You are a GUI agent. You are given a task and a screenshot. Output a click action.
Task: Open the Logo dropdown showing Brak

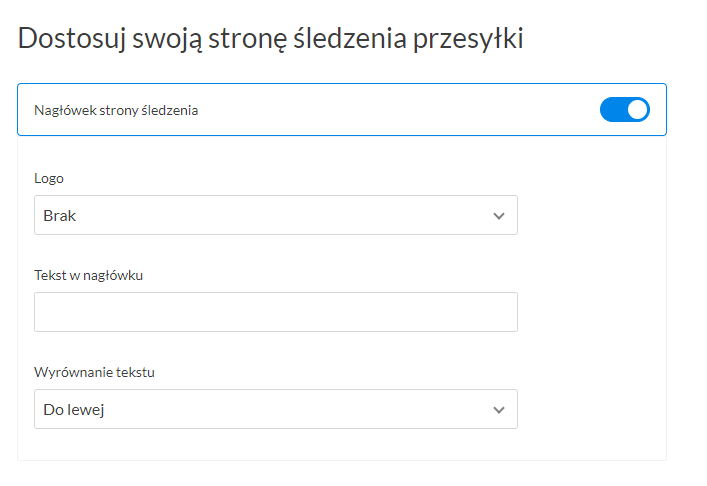coord(275,215)
